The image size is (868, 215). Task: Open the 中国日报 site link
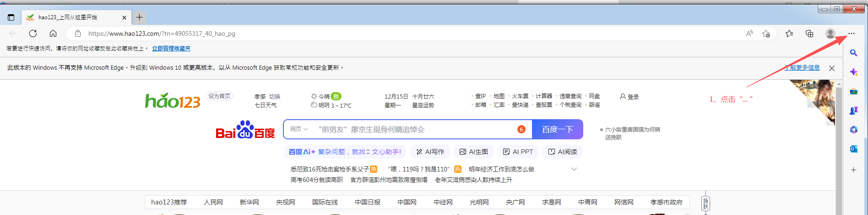tap(368, 202)
